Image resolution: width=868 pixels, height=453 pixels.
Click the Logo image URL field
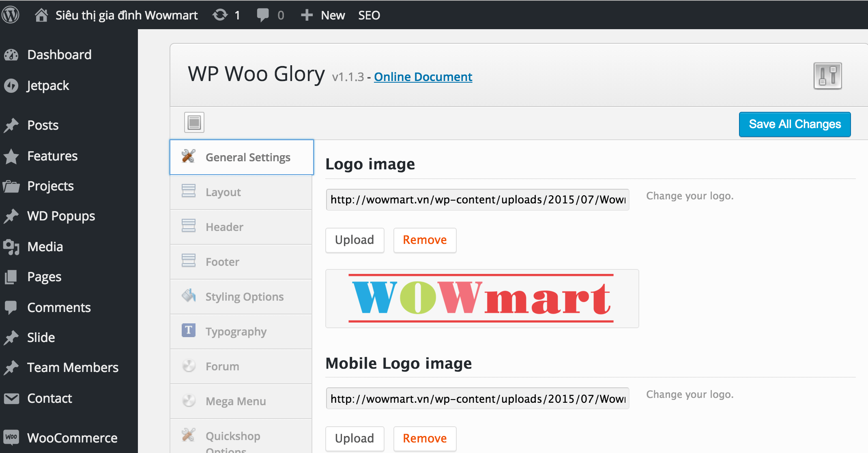(477, 200)
